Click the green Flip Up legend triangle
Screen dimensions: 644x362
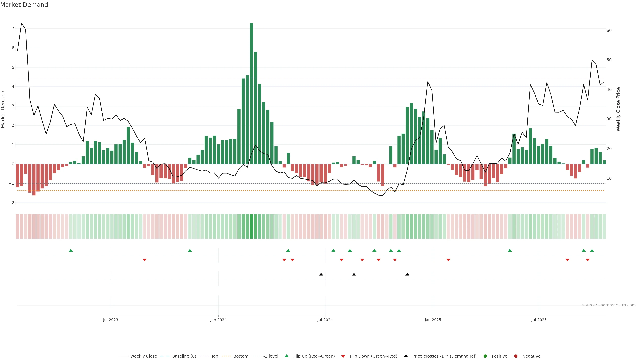(287, 356)
